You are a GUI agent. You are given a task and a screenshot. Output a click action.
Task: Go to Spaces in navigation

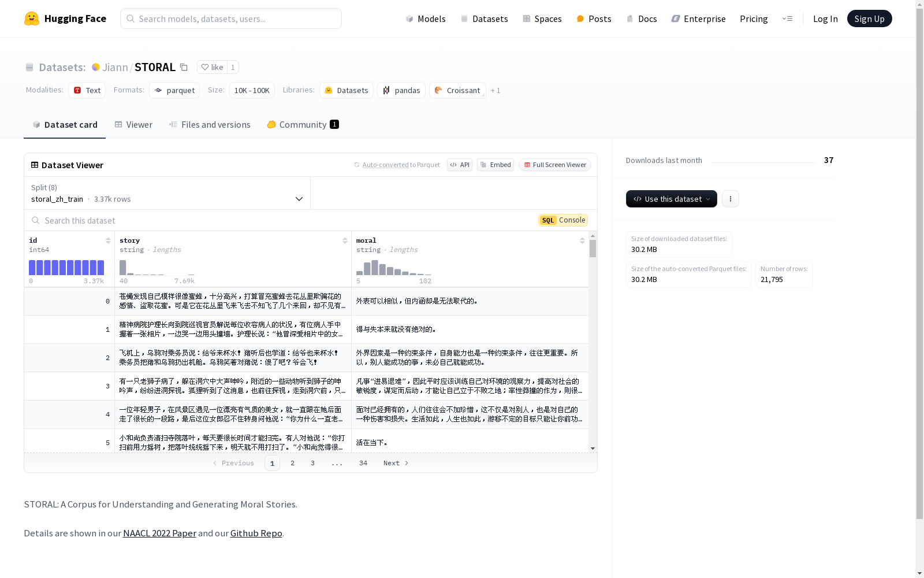click(x=542, y=18)
